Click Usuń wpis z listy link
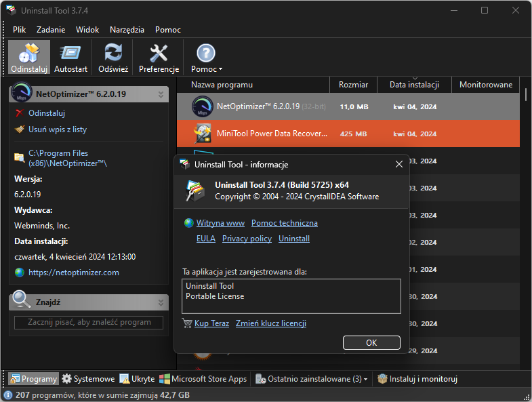The height and width of the screenshot is (402, 532). click(58, 129)
